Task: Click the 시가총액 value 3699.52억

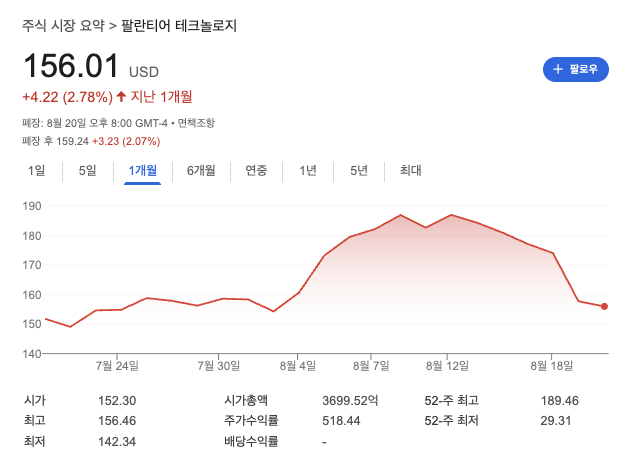Action: (350, 401)
